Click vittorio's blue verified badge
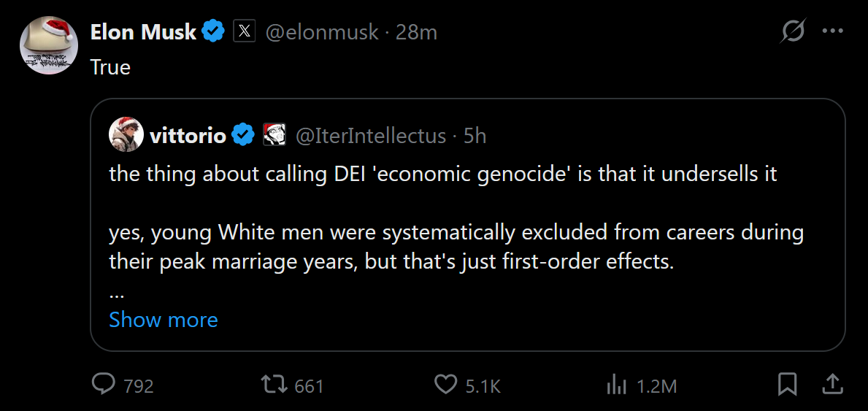 242,135
